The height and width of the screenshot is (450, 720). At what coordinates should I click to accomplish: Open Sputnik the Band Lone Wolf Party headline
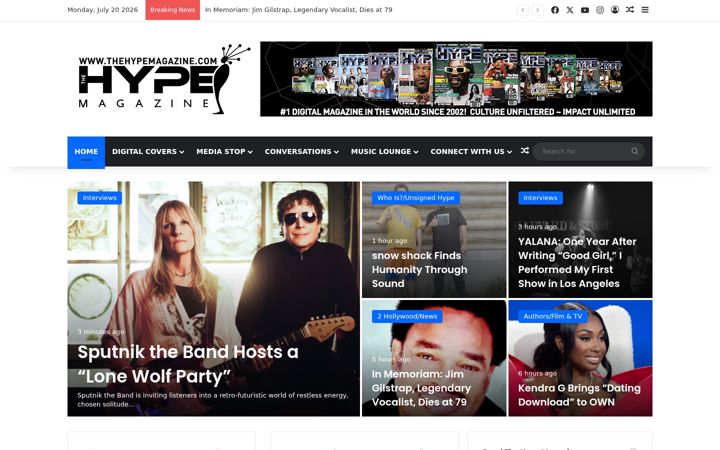point(188,364)
